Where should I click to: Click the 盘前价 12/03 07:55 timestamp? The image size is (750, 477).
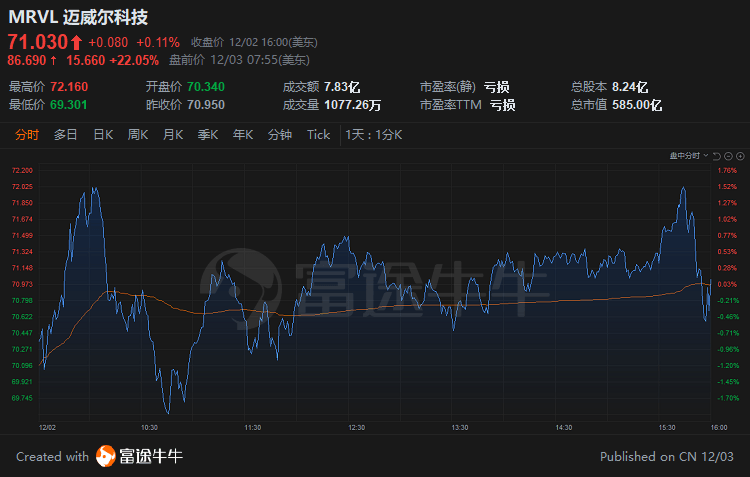point(239,60)
